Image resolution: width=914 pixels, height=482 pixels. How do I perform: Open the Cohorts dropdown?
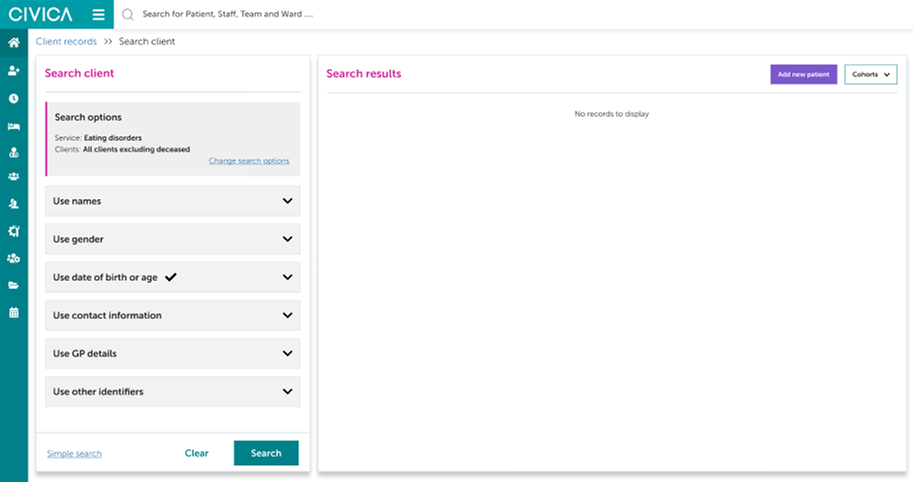coord(871,74)
